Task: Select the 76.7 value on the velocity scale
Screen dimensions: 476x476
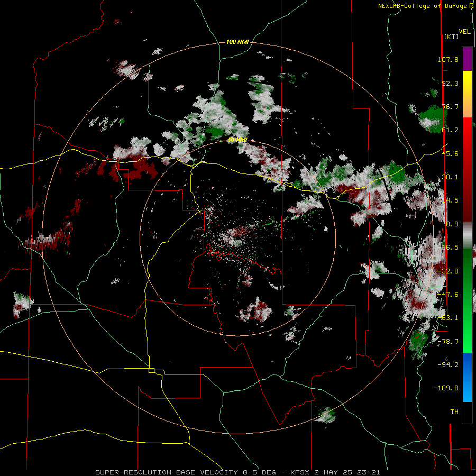Action: click(x=450, y=106)
